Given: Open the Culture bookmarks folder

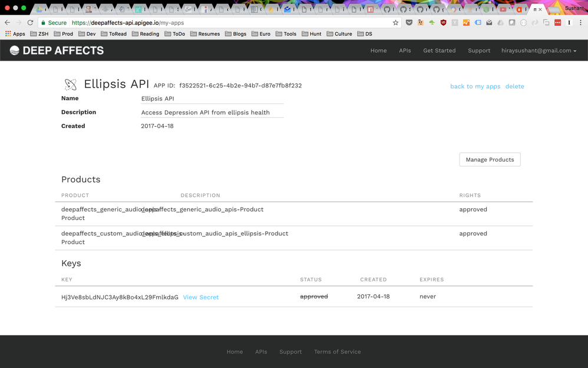Looking at the screenshot, I should click(x=339, y=34).
